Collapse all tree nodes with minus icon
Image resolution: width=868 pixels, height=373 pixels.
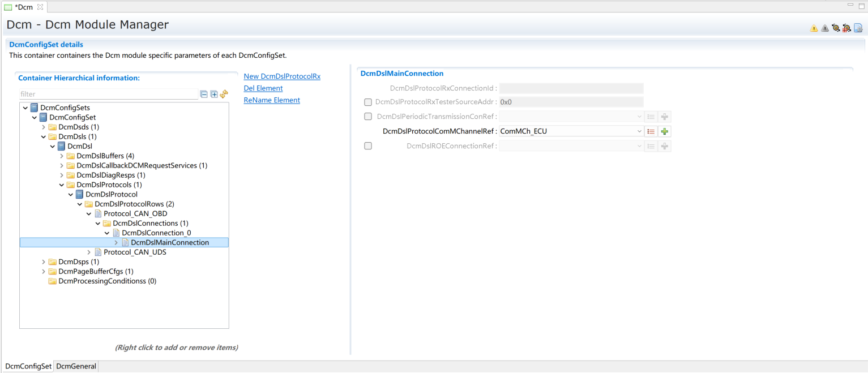(x=204, y=95)
